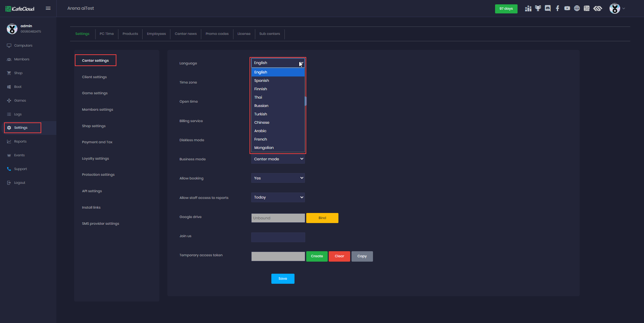Click the hamburger menu icon
The width and height of the screenshot is (644, 323).
pos(48,8)
